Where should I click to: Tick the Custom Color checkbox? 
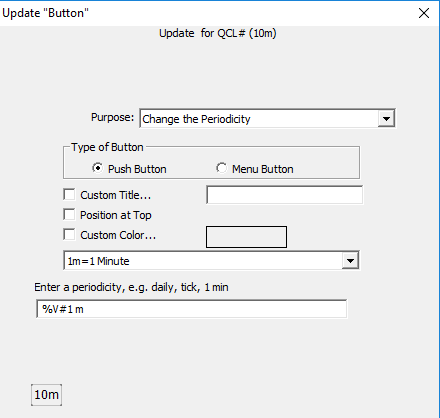[69, 235]
